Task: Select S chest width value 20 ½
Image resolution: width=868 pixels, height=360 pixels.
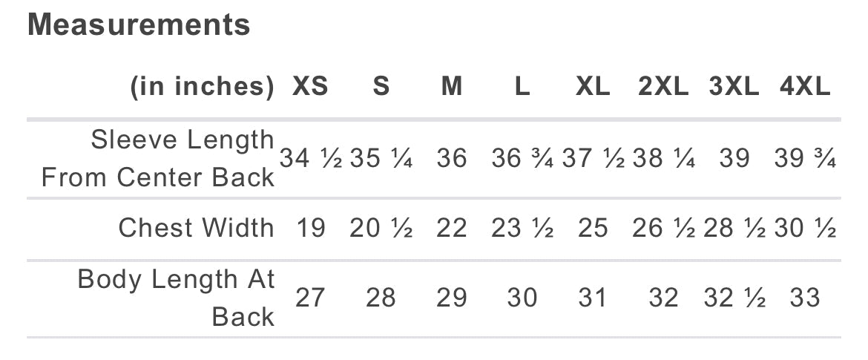Action: (381, 229)
